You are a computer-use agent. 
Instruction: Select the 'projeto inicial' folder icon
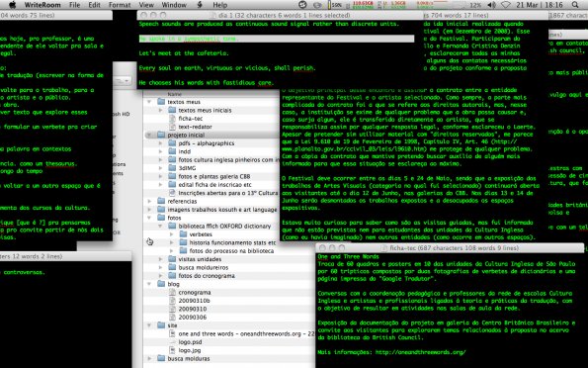pos(161,135)
